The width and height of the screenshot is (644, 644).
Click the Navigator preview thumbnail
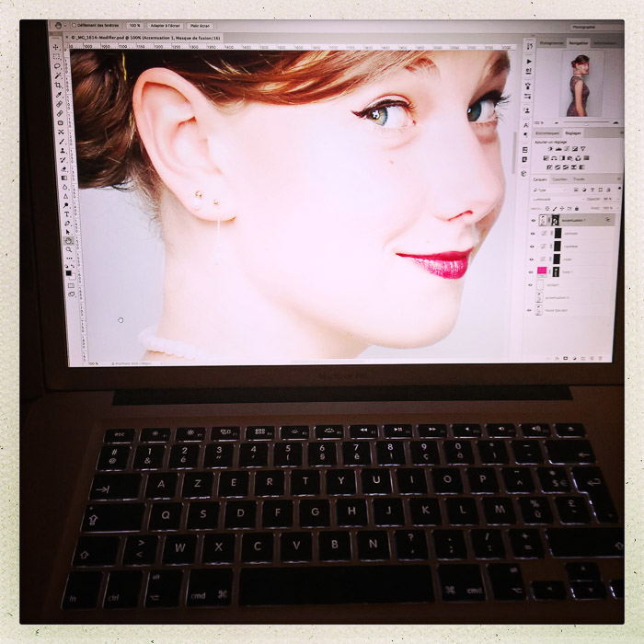coord(582,84)
